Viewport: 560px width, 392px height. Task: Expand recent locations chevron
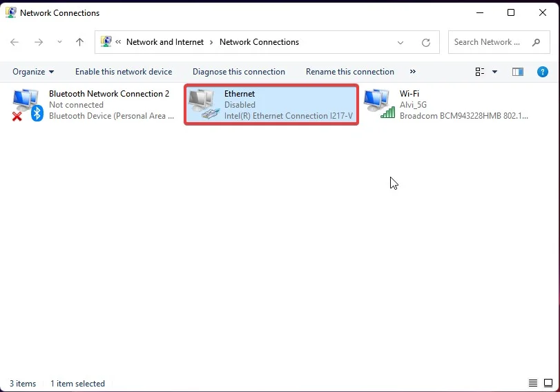pyautogui.click(x=59, y=42)
